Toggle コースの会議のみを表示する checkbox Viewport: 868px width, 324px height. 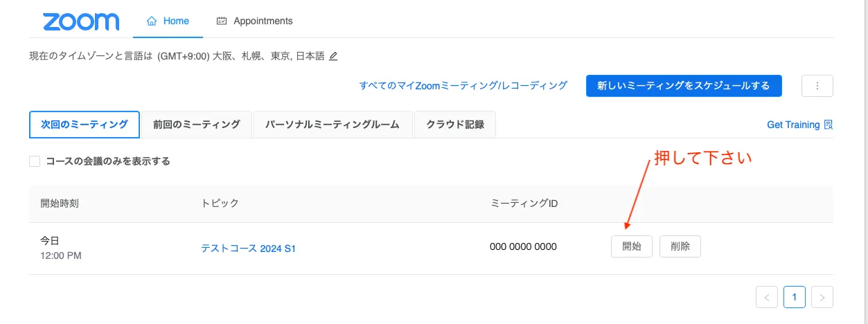(35, 161)
